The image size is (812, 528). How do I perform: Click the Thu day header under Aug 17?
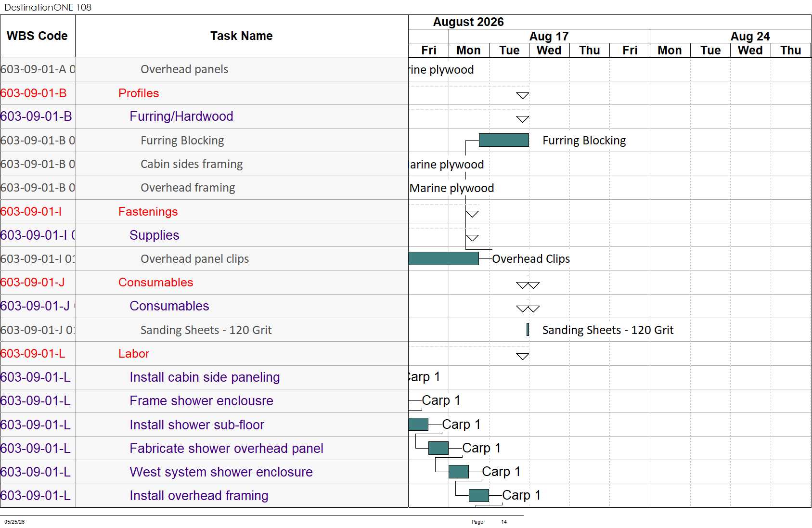click(590, 51)
